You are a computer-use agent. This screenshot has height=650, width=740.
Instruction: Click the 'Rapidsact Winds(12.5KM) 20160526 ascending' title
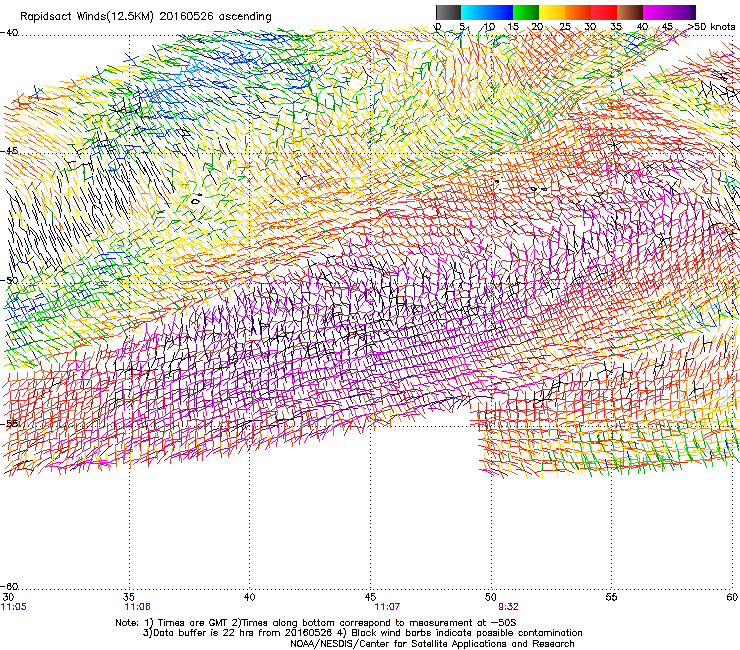coord(146,17)
